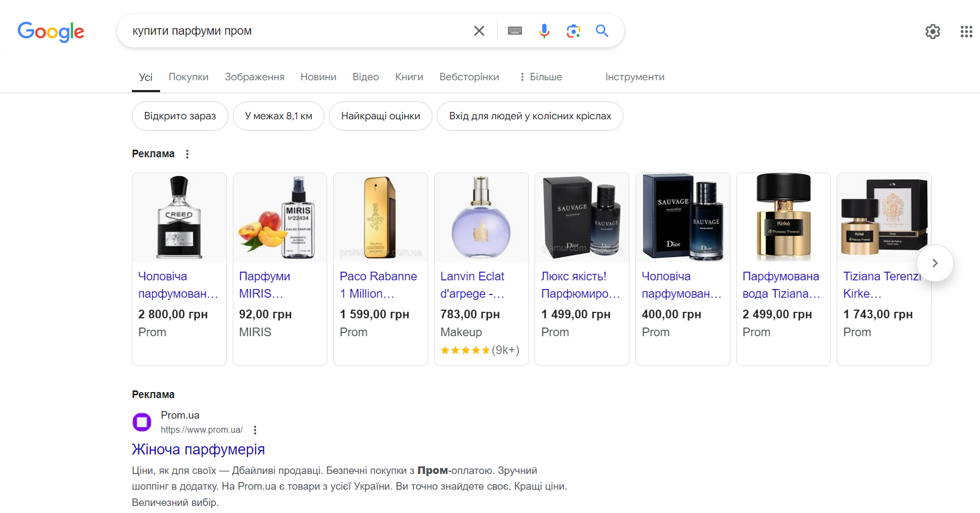This screenshot has height=513, width=980.
Task: Toggle the 'У межах 8,1 км' distance filter
Action: (x=278, y=116)
